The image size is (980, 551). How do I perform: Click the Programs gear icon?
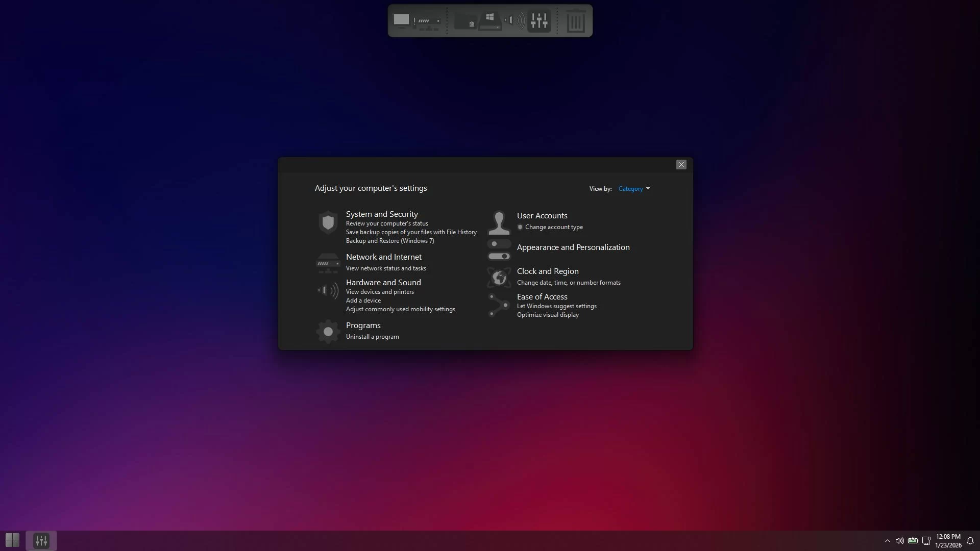[x=328, y=332]
